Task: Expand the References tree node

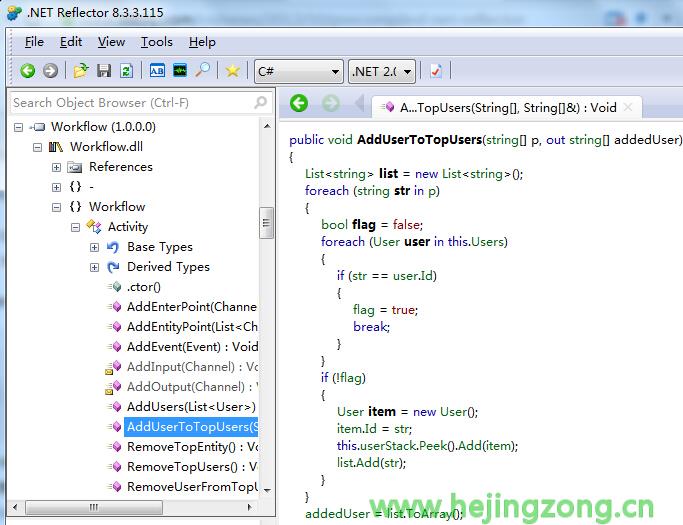Action: click(x=57, y=167)
